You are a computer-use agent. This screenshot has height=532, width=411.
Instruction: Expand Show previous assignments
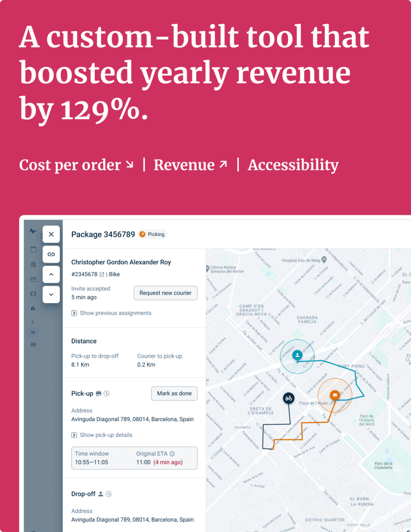click(111, 313)
